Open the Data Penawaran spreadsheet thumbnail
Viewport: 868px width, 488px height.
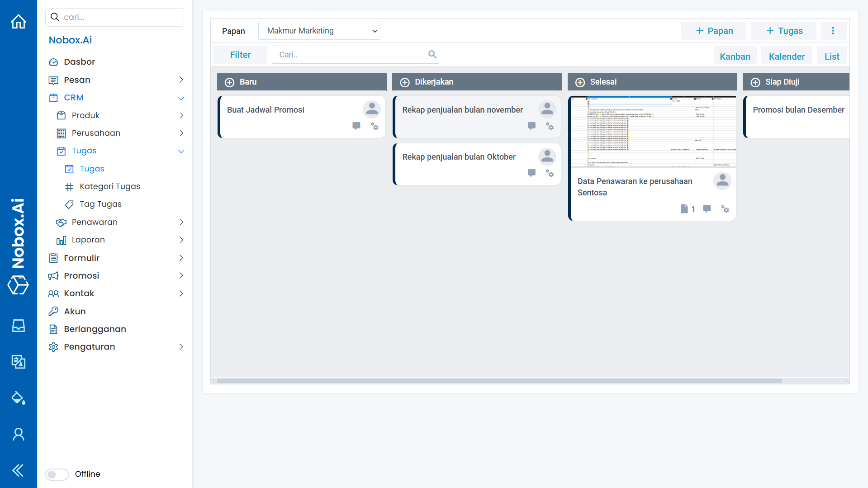click(x=653, y=132)
